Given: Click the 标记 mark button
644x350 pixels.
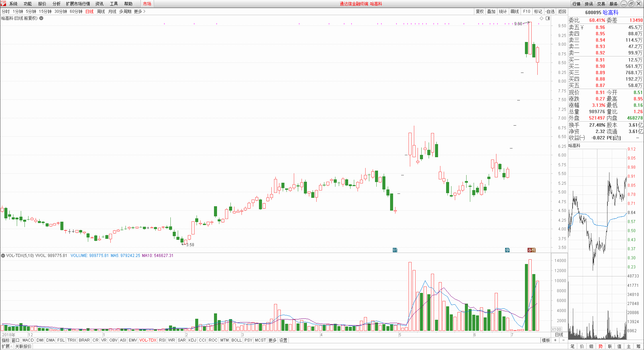Looking at the screenshot, I should (x=538, y=11).
